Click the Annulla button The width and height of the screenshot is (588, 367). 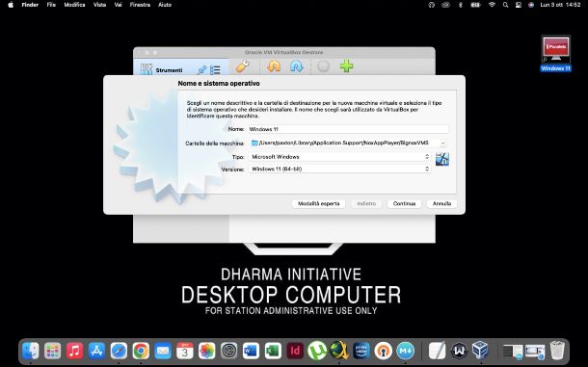[441, 203]
